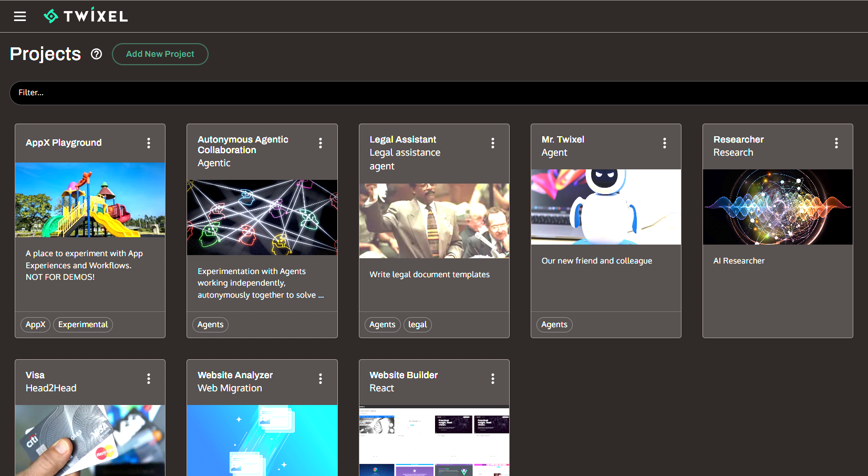Filter by the Agents tag

click(210, 325)
